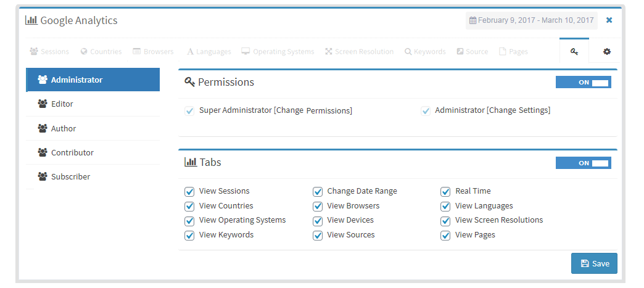Click the Contributor role users icon

tap(43, 152)
